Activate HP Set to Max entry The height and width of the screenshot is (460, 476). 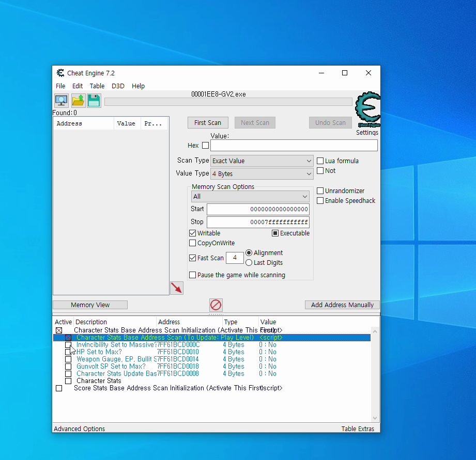[68, 352]
